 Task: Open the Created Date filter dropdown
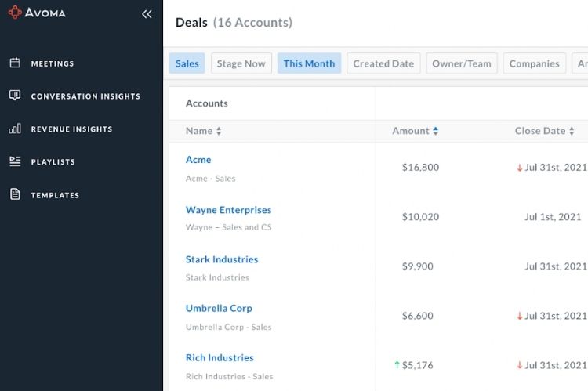(383, 63)
